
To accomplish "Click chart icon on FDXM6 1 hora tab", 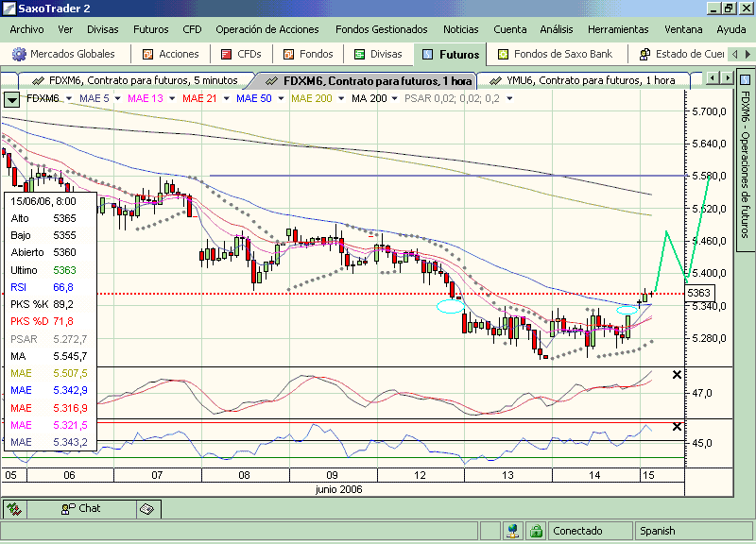I will coord(272,80).
